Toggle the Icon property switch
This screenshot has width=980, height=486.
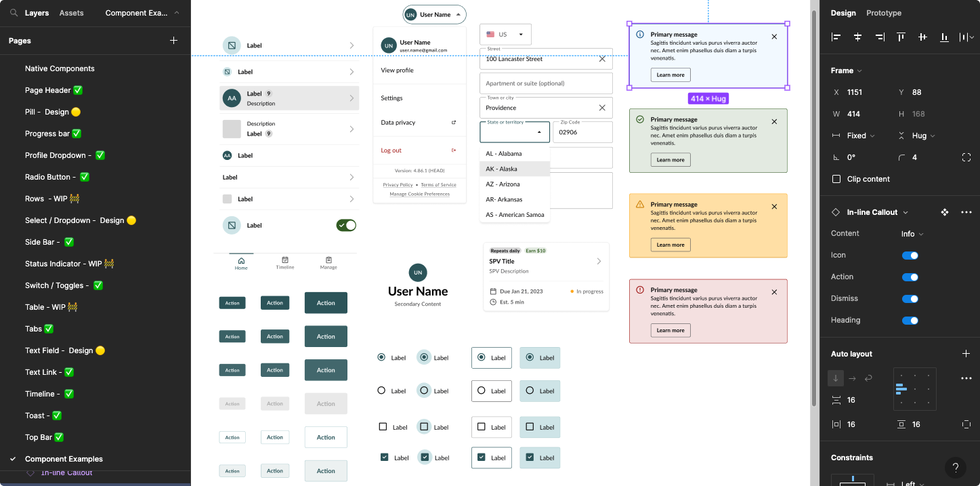(x=910, y=256)
